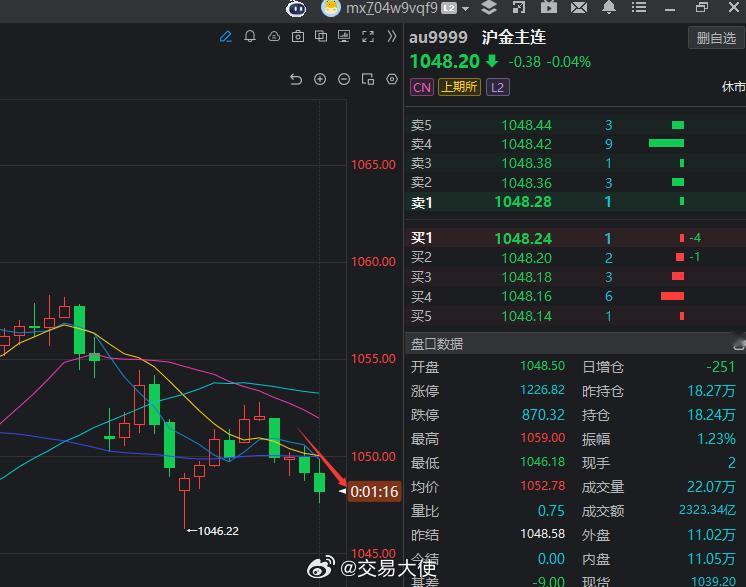This screenshot has height=587, width=746.
Task: Click the 1055.00 price axis label
Action: point(373,359)
